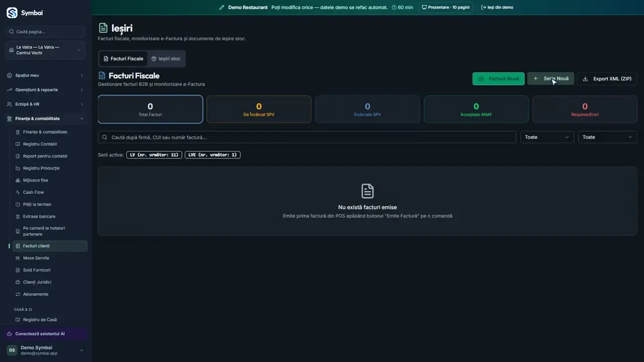The width and height of the screenshot is (644, 362).
Task: Click the Echipă & HR people icon
Action: pyautogui.click(x=10, y=104)
